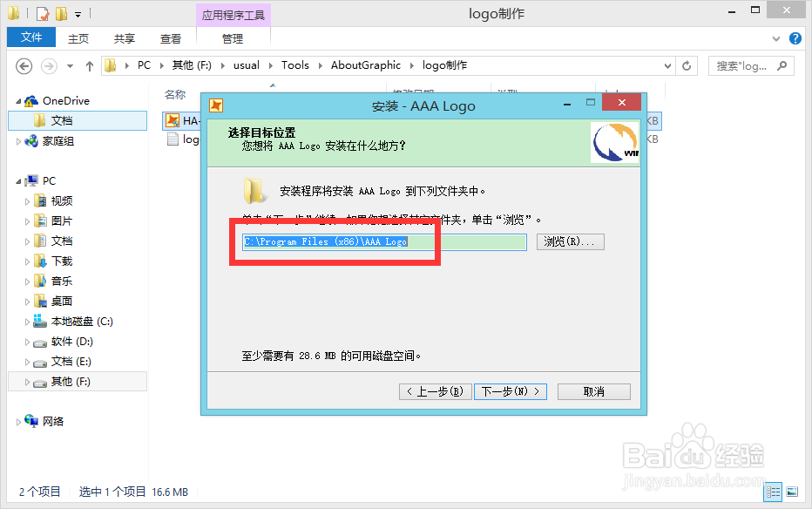Select 文档 folder under PC

click(62, 241)
